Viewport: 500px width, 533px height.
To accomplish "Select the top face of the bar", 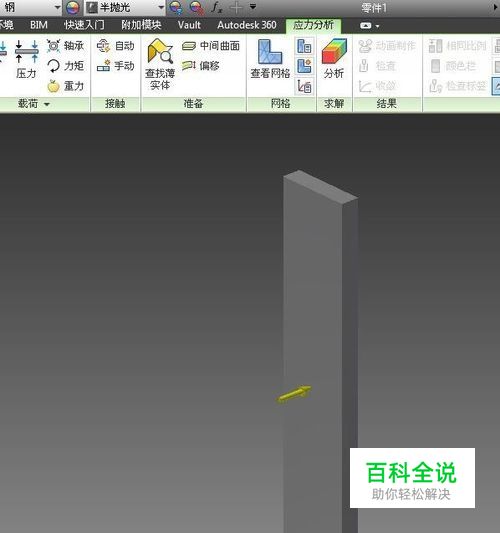I will pyautogui.click(x=320, y=186).
